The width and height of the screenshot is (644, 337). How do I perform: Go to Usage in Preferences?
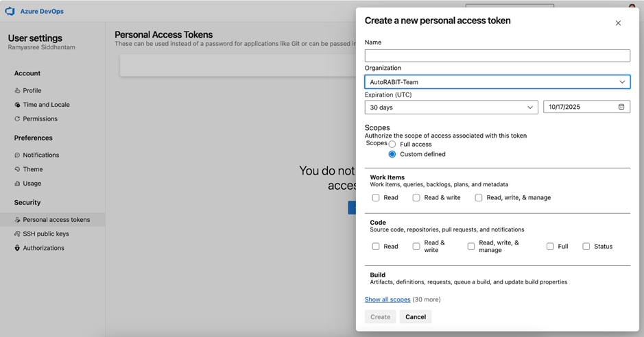tap(32, 184)
